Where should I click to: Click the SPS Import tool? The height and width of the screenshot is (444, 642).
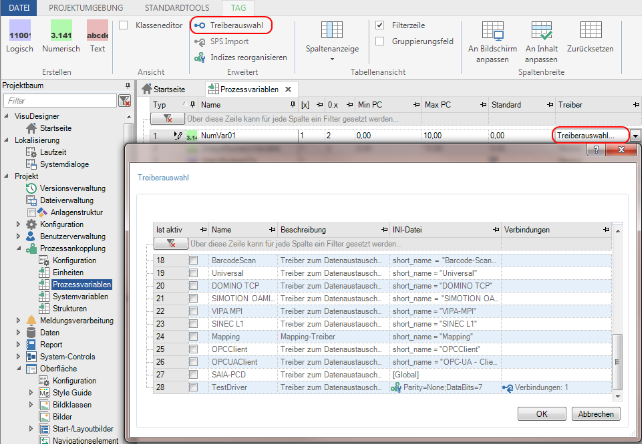(222, 41)
